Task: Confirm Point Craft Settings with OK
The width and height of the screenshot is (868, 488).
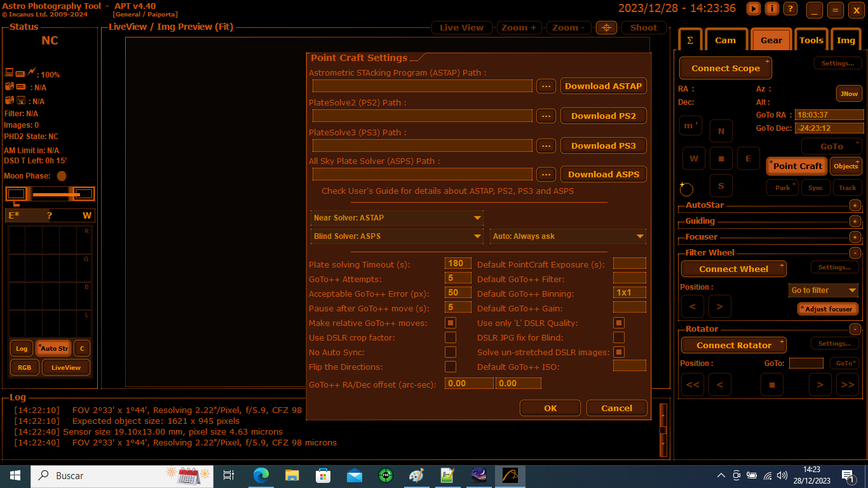Action: tap(550, 408)
